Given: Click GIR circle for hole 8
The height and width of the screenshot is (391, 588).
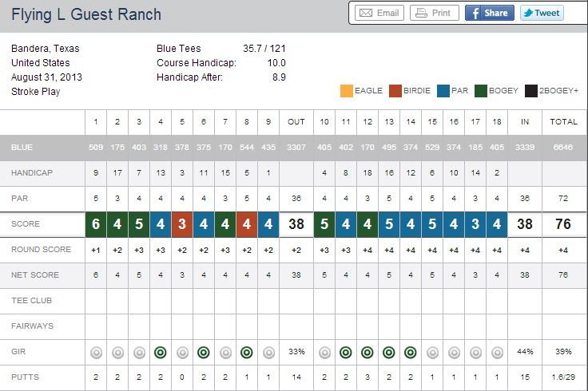Looking at the screenshot, I should pos(247,352).
